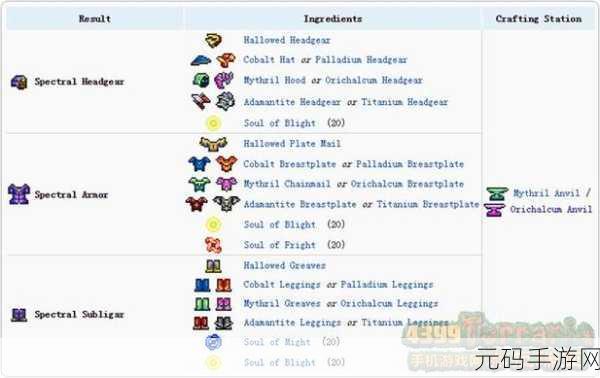Click the blue Cobalt Hat icon
This screenshot has height=378, width=600.
[x=201, y=60]
